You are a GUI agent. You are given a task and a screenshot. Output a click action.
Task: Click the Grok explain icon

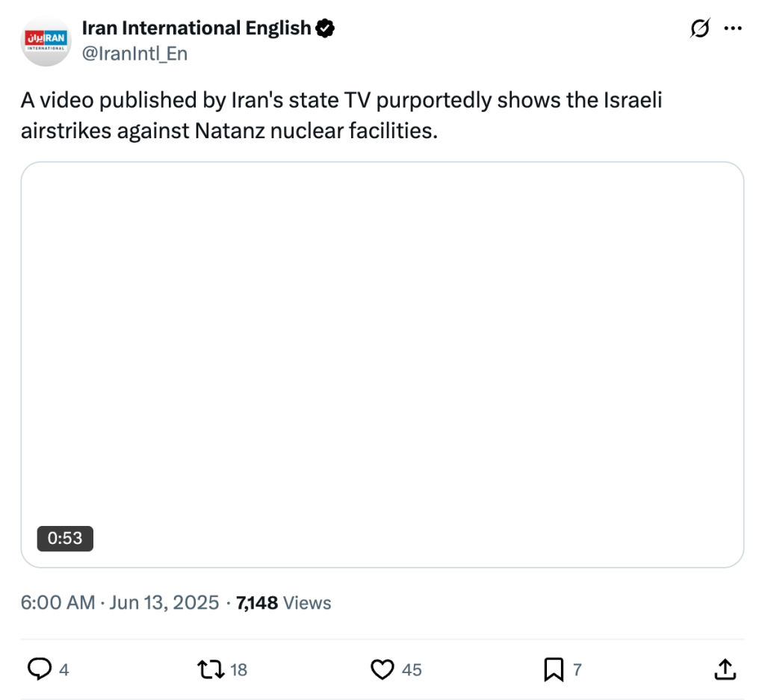(700, 28)
